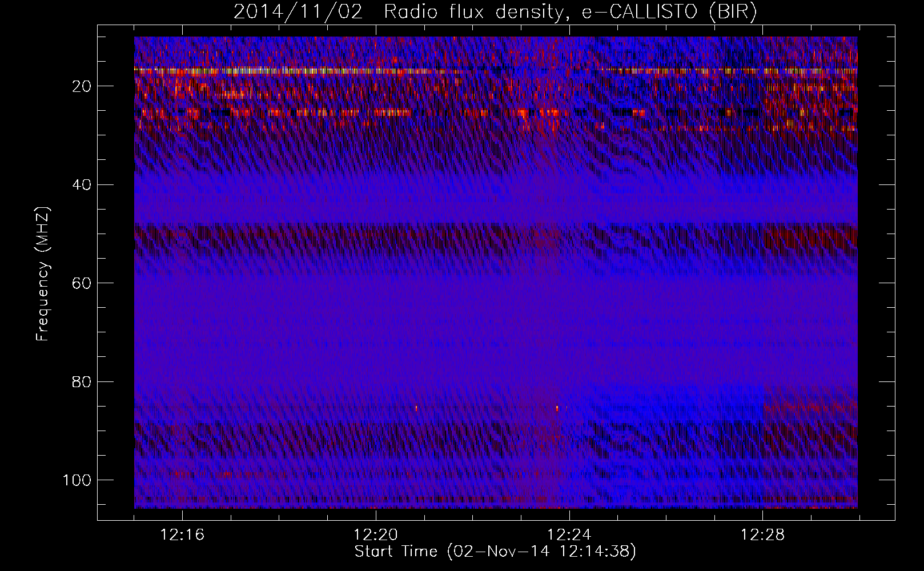The height and width of the screenshot is (571, 924).
Task: Click the 100 frequency tick label
Action: pos(77,480)
